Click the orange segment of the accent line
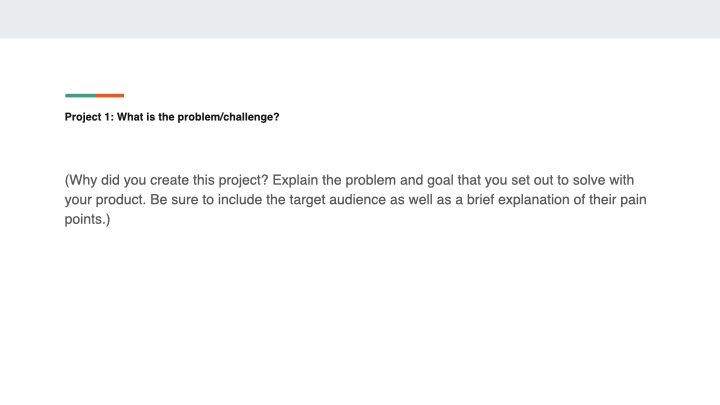The width and height of the screenshot is (720, 405). click(x=110, y=96)
